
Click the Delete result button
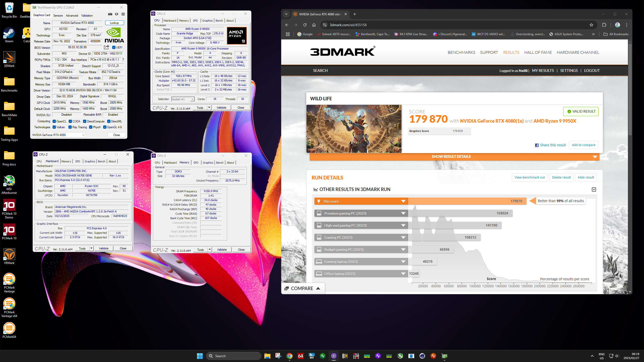point(561,177)
